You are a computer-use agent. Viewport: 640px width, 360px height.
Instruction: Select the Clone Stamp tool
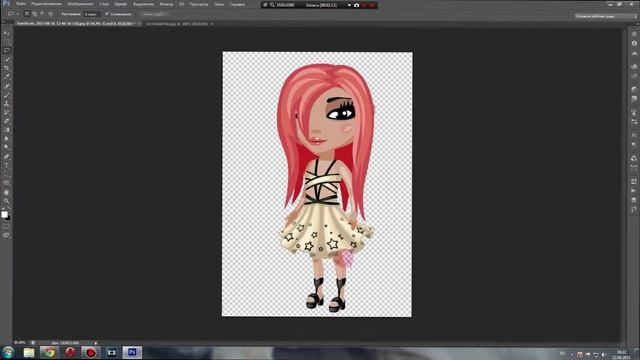tap(7, 104)
